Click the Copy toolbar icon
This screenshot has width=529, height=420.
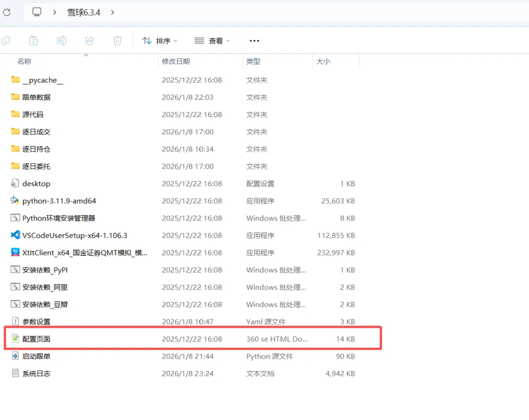[6, 41]
